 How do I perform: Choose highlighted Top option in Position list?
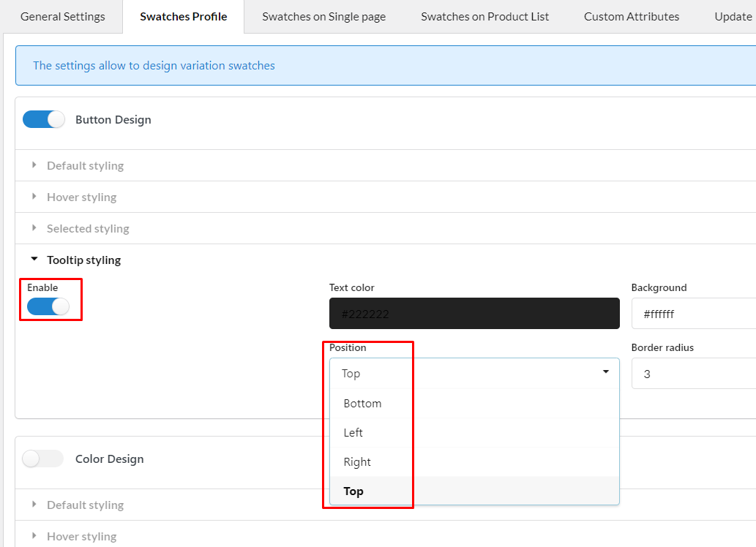(474, 491)
